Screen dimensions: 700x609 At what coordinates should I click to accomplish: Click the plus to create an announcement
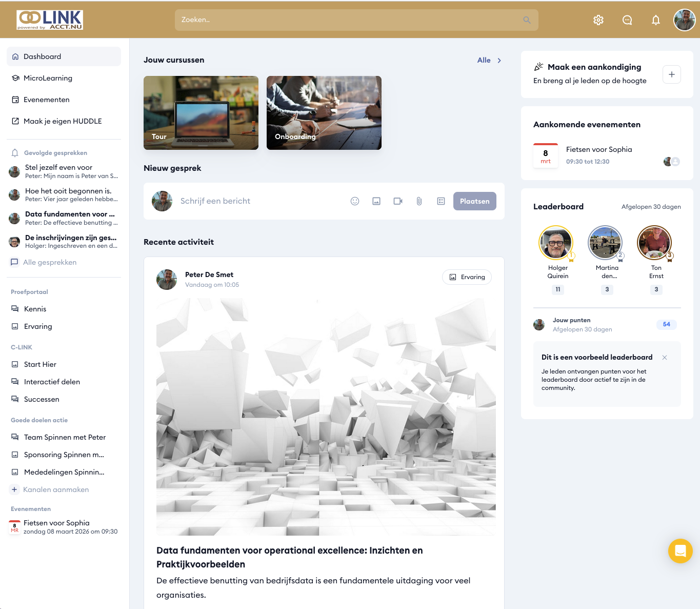(671, 74)
